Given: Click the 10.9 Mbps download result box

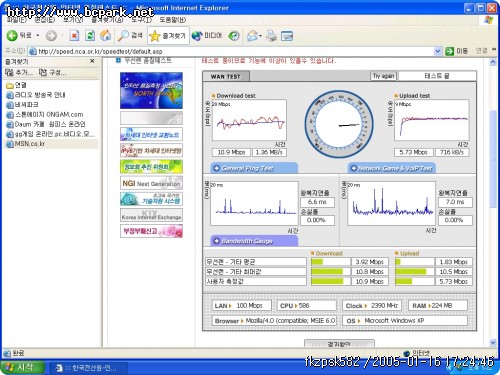Looking at the screenshot, I should [231, 152].
